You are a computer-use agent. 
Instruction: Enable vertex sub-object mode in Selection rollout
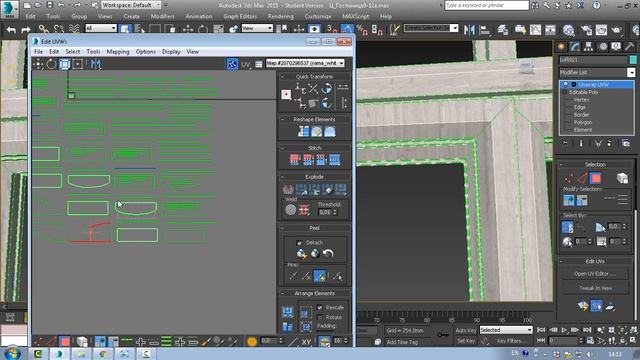569,178
